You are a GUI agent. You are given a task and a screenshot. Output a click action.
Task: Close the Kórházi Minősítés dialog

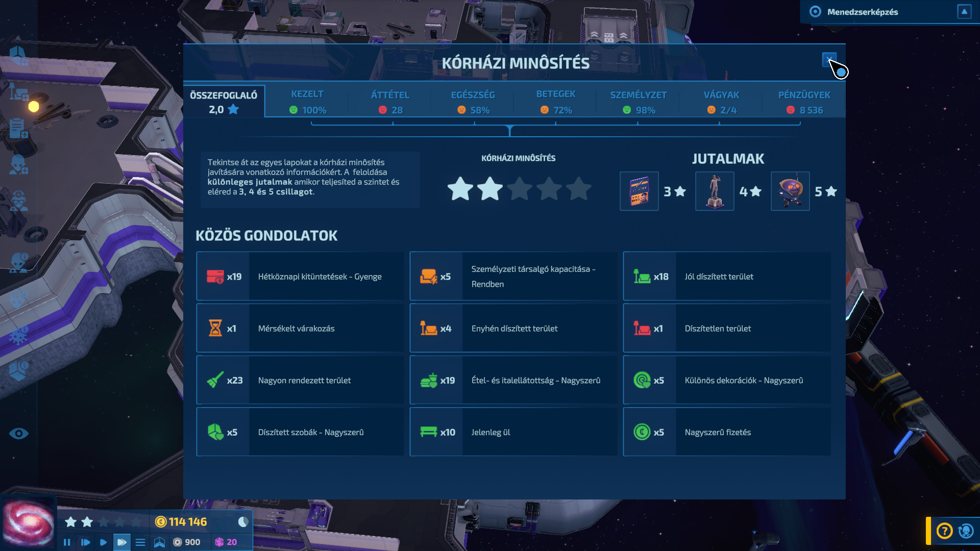[x=829, y=60]
